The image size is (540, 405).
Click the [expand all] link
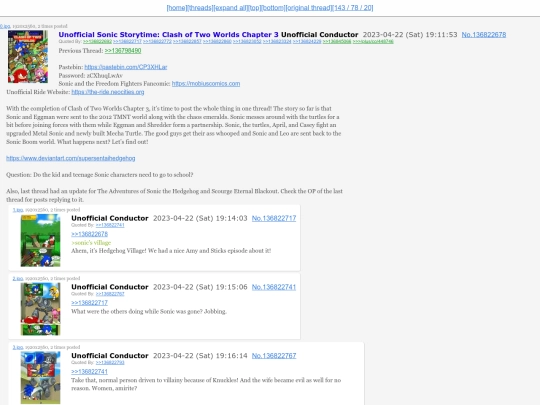point(230,8)
